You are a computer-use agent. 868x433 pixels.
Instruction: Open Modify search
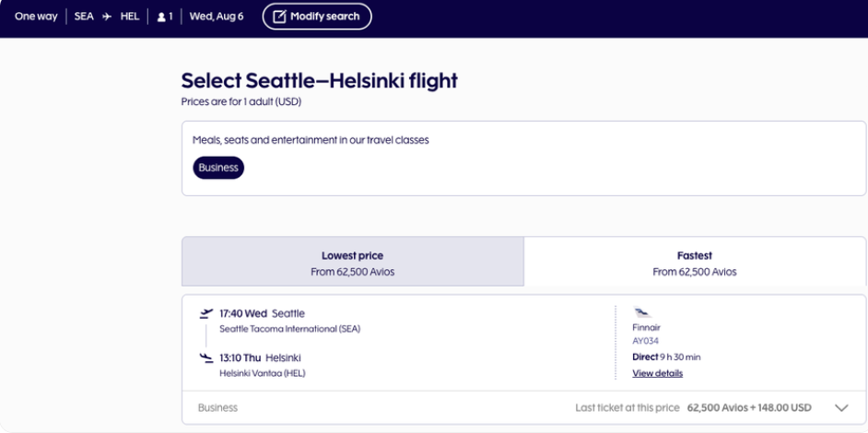coord(317,17)
